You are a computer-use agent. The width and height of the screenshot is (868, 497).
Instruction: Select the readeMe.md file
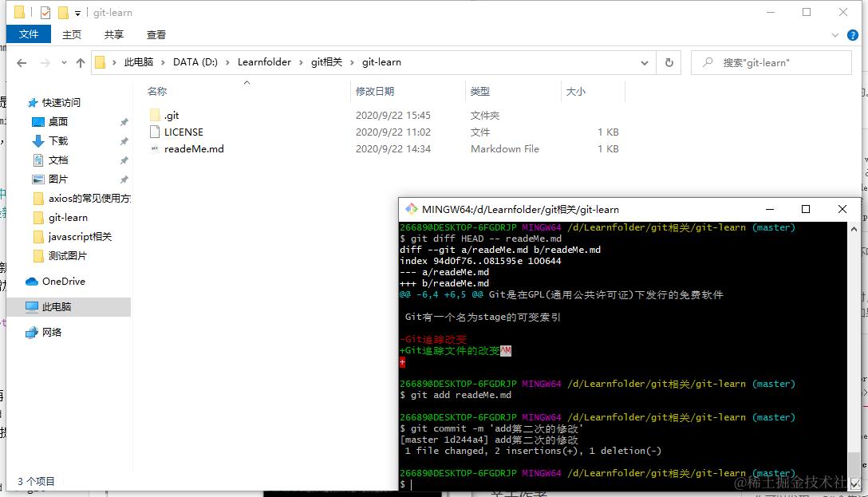(x=194, y=148)
